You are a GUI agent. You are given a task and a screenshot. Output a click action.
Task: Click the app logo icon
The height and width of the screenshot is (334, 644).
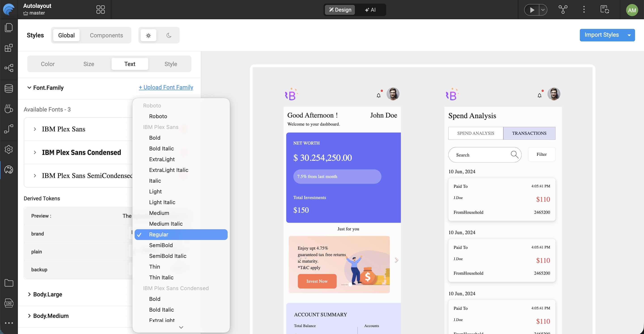tap(9, 9)
